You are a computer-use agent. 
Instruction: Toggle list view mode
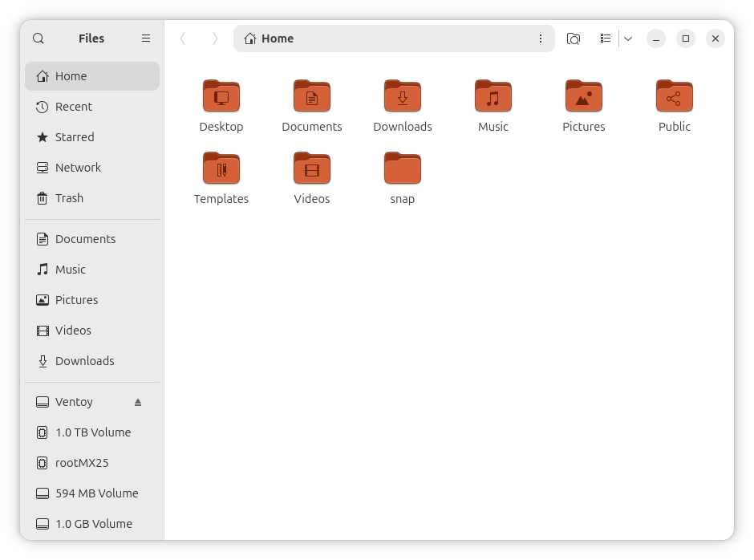606,39
